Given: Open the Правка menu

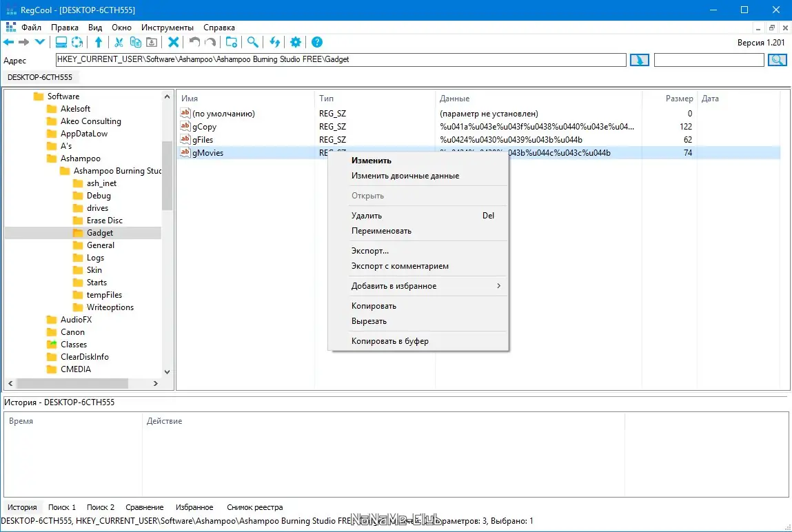Looking at the screenshot, I should (x=65, y=28).
